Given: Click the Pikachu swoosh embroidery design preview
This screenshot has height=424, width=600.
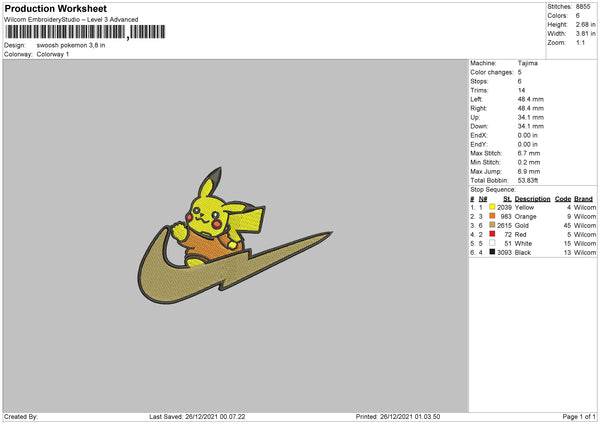Looking at the screenshot, I should [235, 236].
